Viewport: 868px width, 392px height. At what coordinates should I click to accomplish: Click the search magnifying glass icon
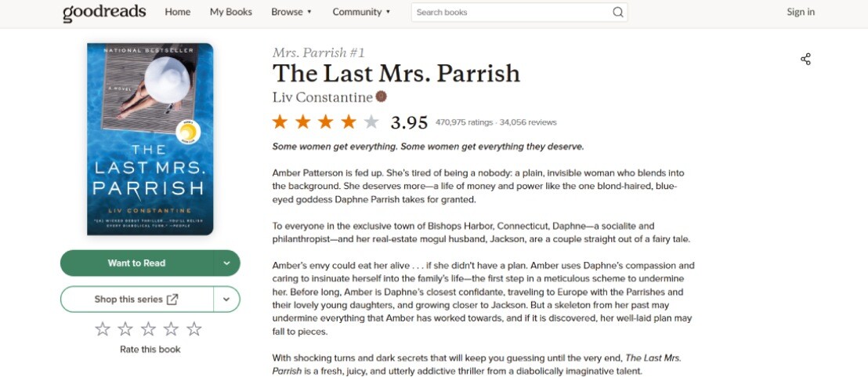(618, 13)
